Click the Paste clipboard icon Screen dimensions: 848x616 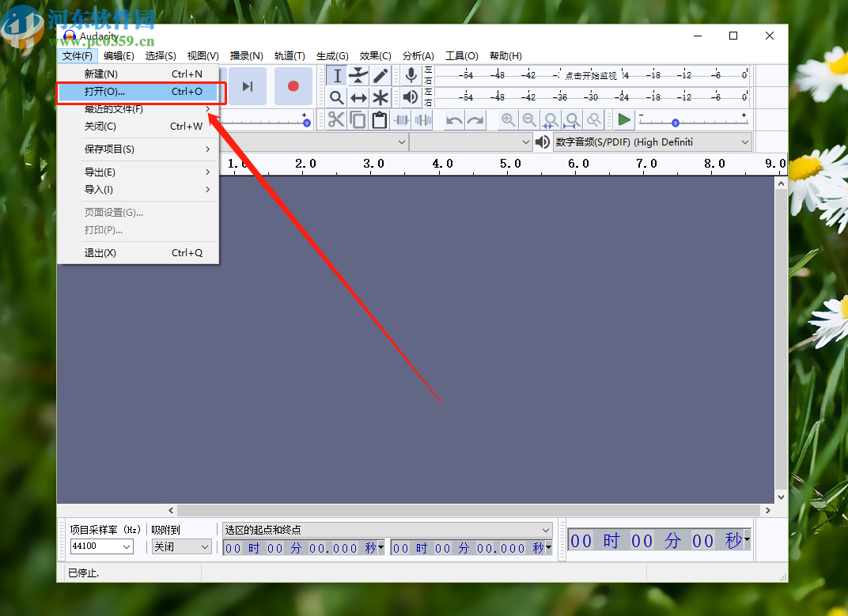379,119
